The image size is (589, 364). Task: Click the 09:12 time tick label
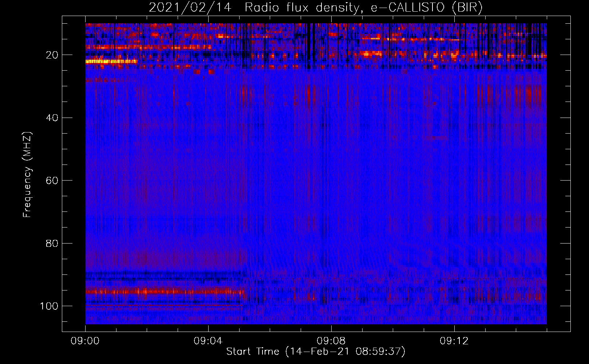coord(454,341)
